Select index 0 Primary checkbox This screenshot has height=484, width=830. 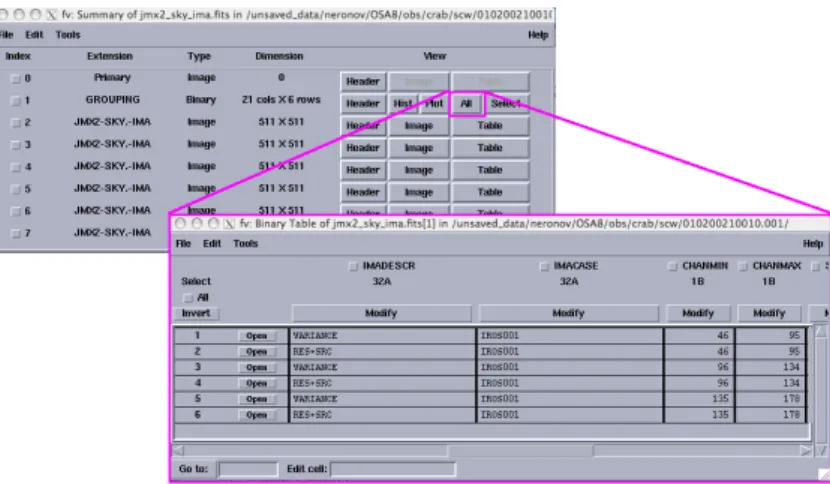(16, 79)
